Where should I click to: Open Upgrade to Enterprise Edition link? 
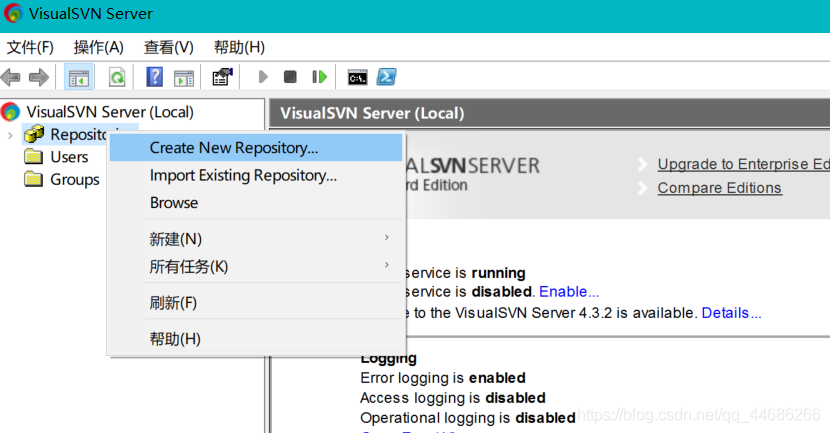point(744,164)
